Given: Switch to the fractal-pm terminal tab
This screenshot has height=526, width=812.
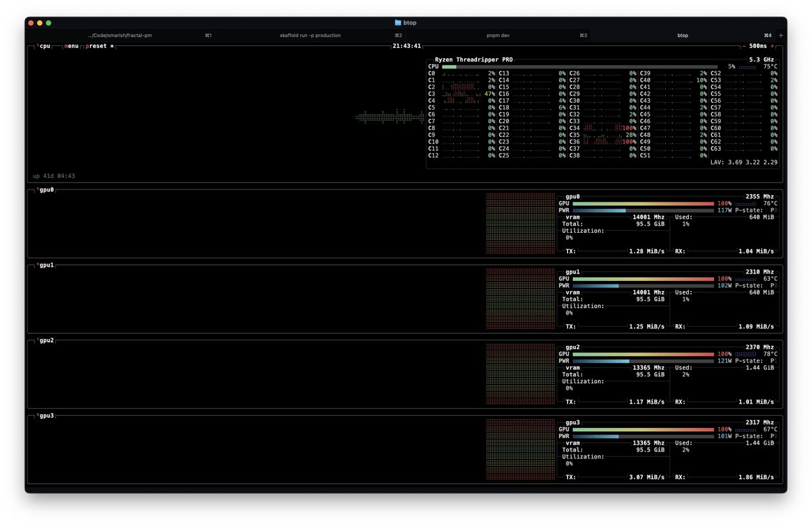Looking at the screenshot, I should point(120,35).
